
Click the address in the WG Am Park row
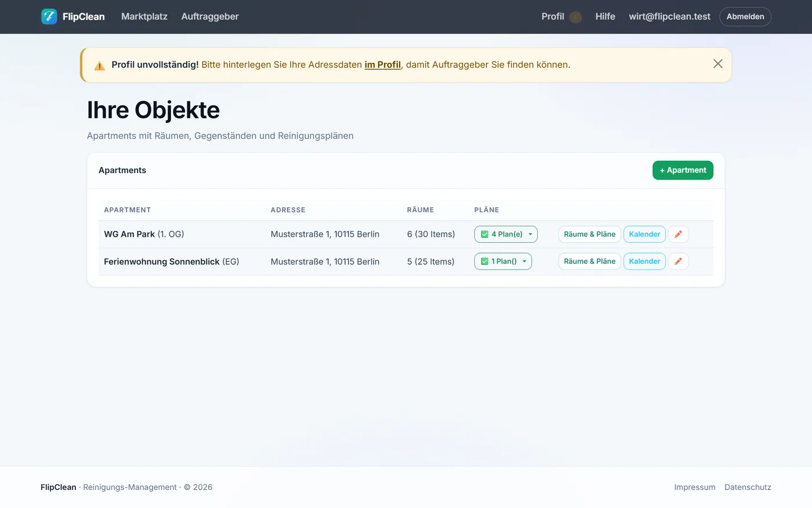pyautogui.click(x=325, y=234)
